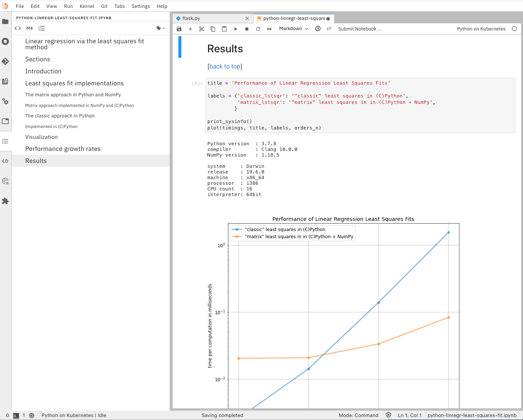The image size is (523, 420).
Task: Open the clock icon in notebook toolbar
Action: (x=318, y=29)
